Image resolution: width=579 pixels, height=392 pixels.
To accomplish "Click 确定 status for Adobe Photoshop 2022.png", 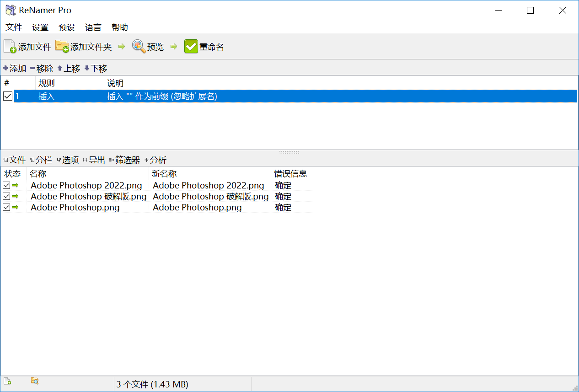I will (283, 185).
